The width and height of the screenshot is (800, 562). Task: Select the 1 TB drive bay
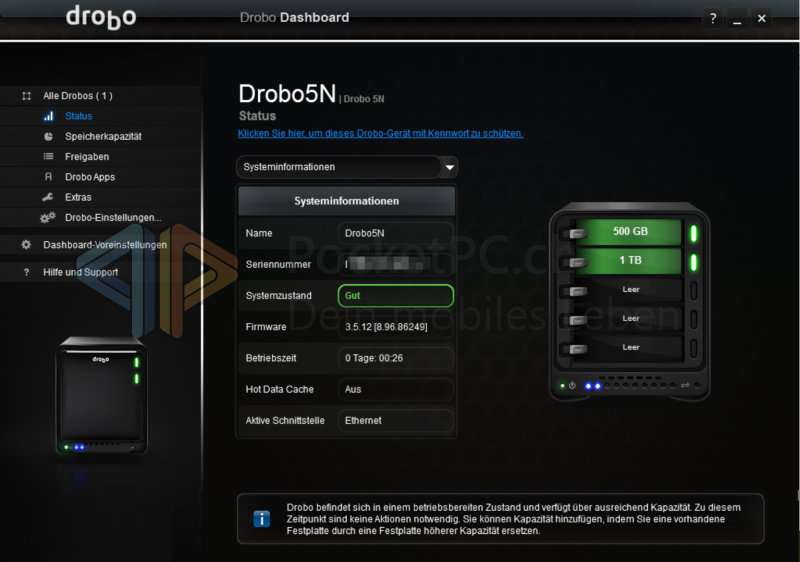629,261
